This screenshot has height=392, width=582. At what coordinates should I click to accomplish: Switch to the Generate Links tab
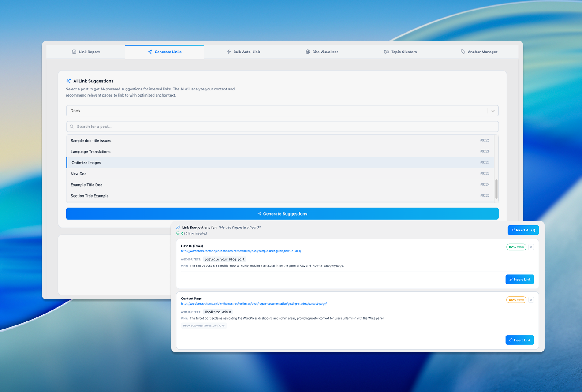pos(164,52)
